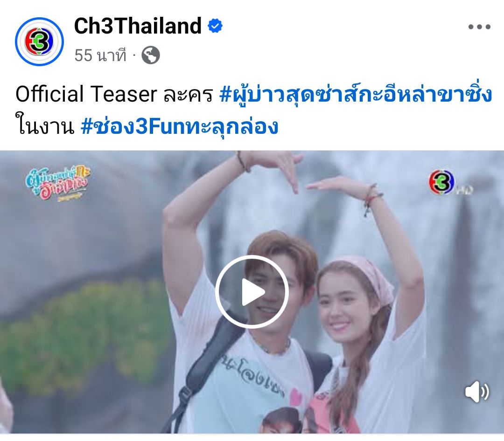The width and height of the screenshot is (504, 441).
Task: Open the Ch3Thailand profile picture
Action: [x=39, y=42]
